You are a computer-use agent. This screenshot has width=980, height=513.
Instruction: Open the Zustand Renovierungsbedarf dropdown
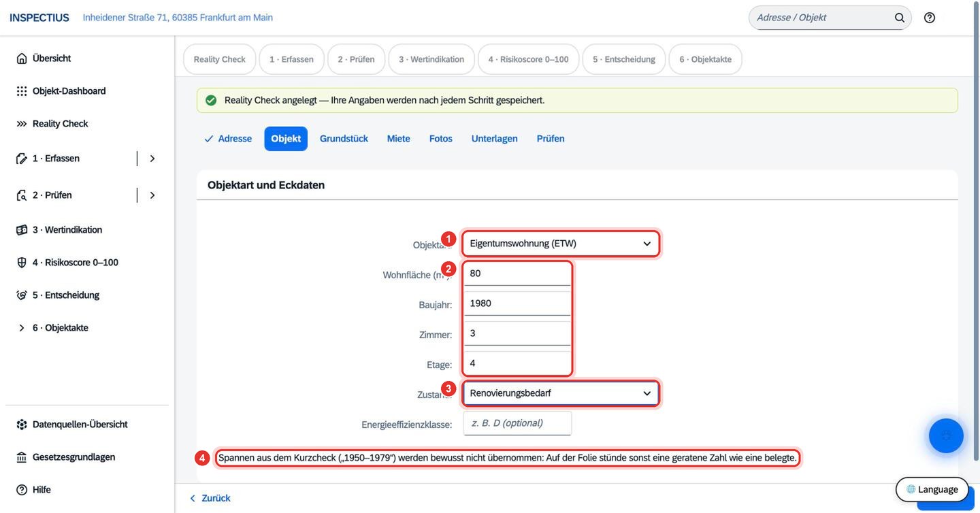click(561, 393)
